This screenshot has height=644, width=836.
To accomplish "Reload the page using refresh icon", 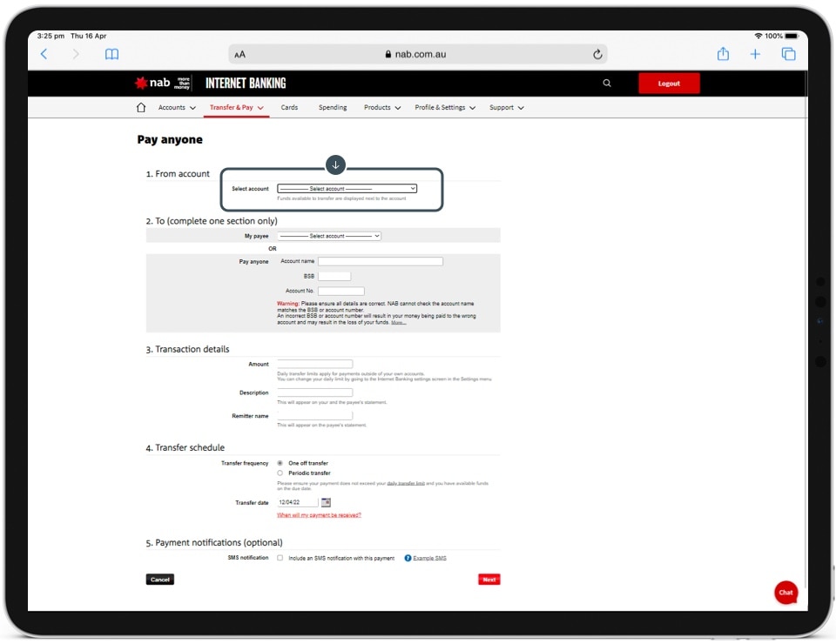I will tap(597, 54).
